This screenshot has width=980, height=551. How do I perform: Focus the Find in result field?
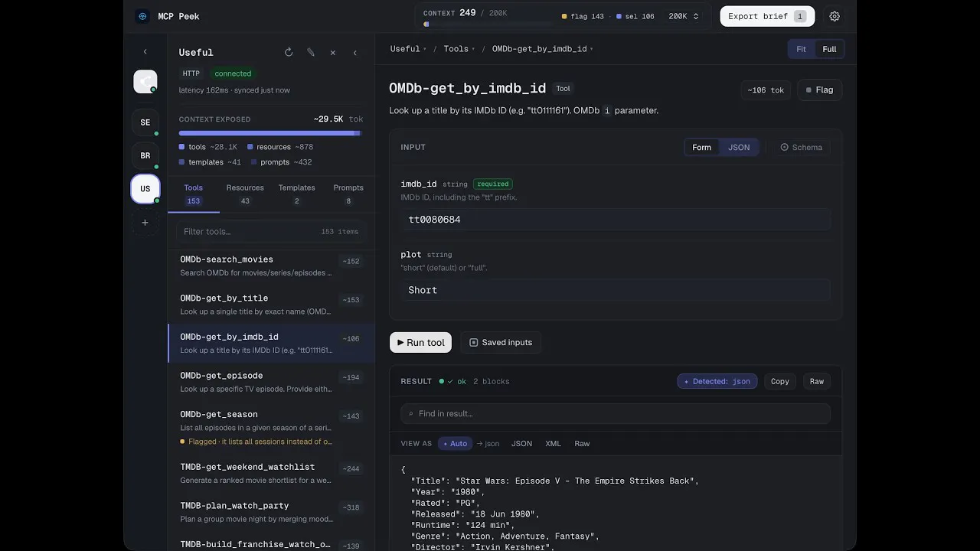tap(616, 414)
